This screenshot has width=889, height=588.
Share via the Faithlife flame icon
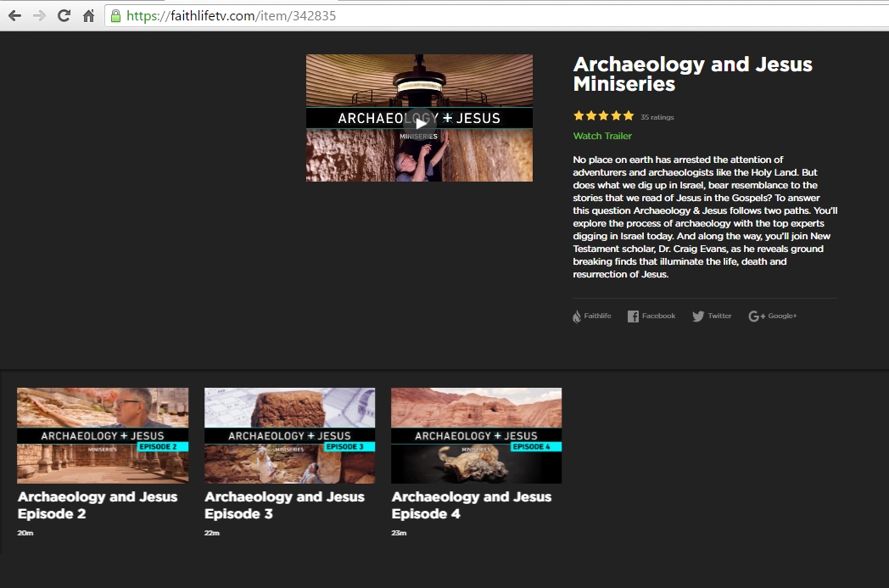tap(577, 316)
